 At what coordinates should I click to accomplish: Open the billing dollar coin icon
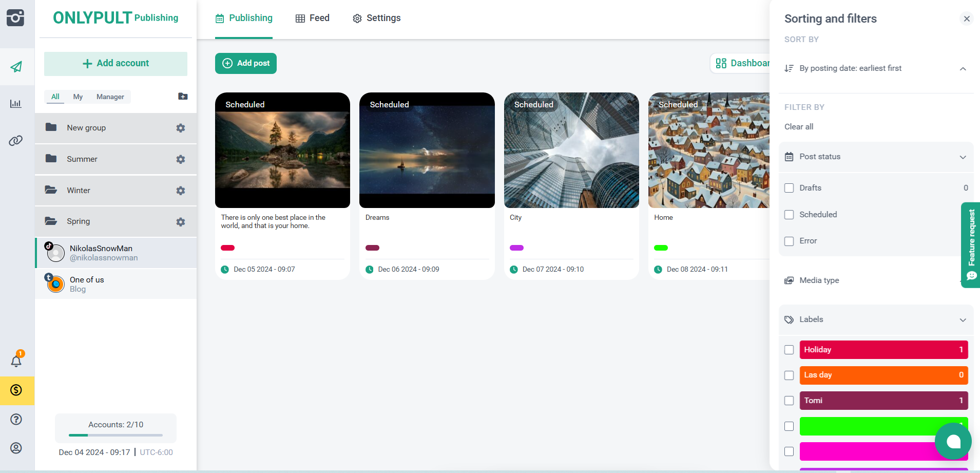point(16,390)
